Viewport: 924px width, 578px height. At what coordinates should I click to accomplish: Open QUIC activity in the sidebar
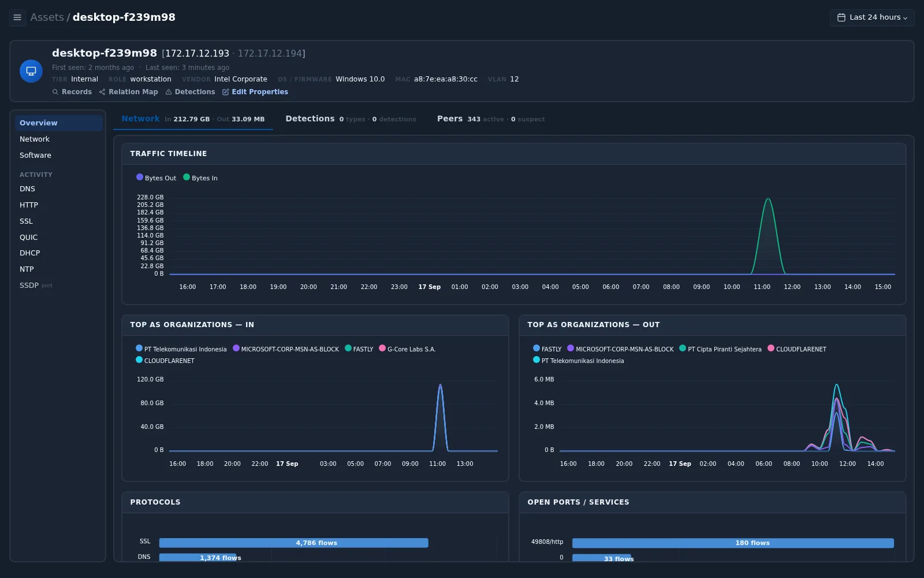(x=58, y=238)
